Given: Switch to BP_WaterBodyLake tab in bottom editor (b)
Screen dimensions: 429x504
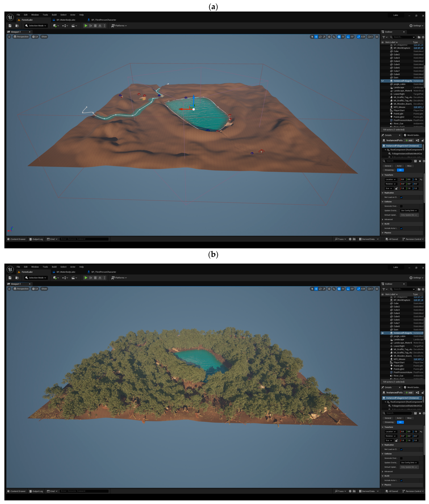Looking at the screenshot, I should coord(66,272).
